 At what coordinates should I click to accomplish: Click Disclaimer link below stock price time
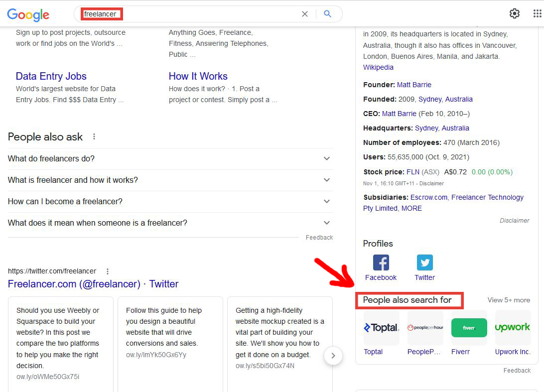click(x=431, y=183)
